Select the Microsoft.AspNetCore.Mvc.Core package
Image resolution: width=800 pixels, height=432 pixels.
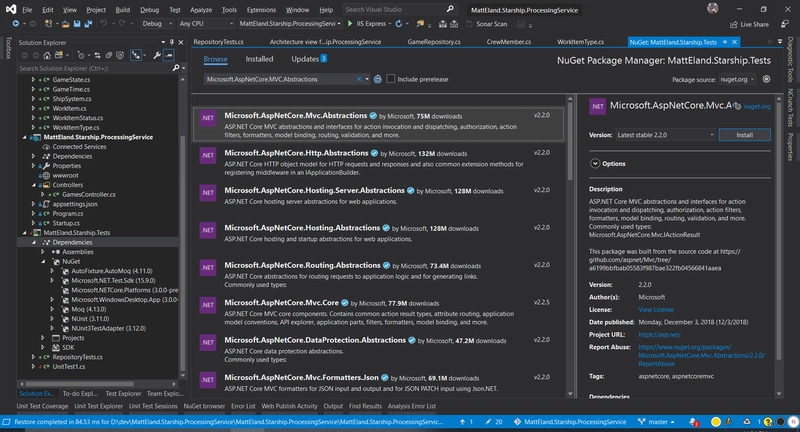(x=379, y=312)
